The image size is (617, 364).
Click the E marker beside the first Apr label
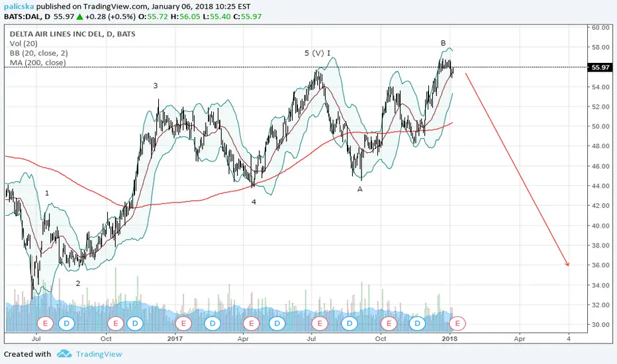(251, 324)
